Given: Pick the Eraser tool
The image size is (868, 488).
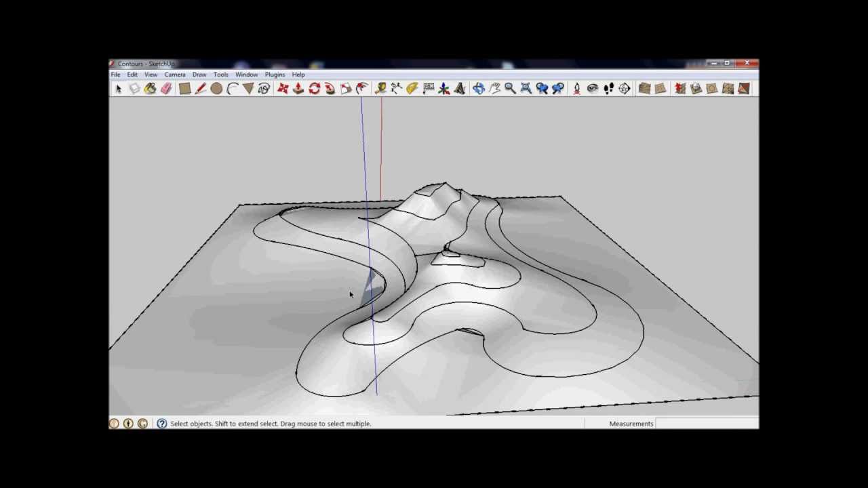Looking at the screenshot, I should [167, 88].
